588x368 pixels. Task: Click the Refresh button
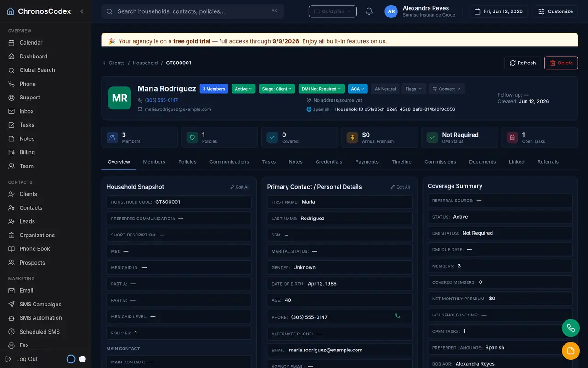(523, 63)
